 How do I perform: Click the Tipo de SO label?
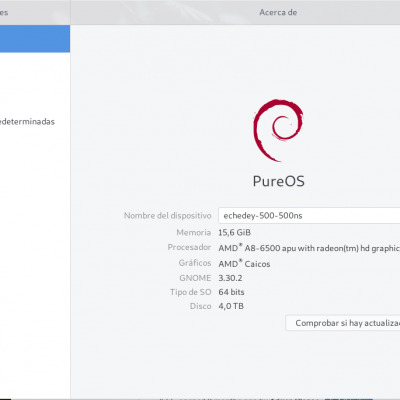(191, 292)
